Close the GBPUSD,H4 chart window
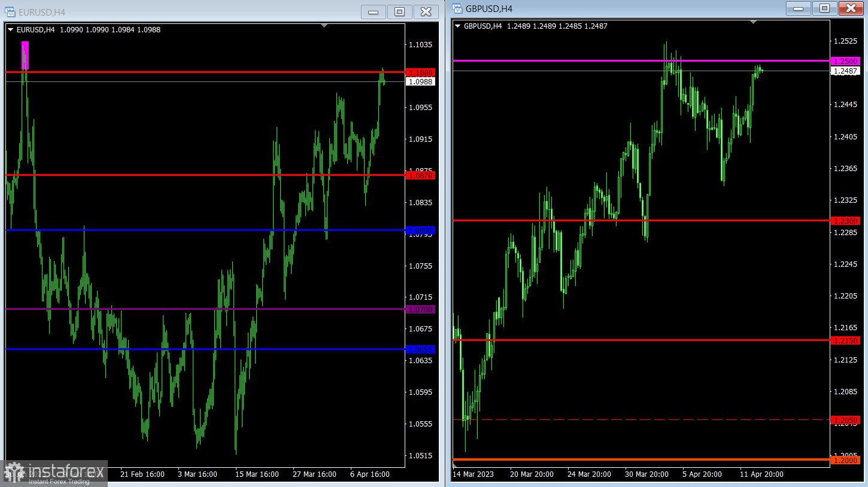The image size is (868, 487). click(851, 8)
